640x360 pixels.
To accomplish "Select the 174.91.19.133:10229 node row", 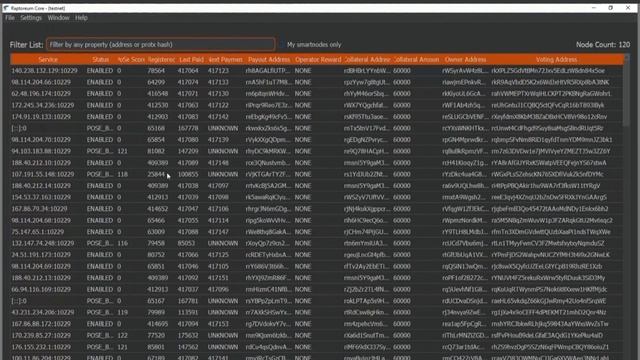I will pyautogui.click(x=317, y=117).
